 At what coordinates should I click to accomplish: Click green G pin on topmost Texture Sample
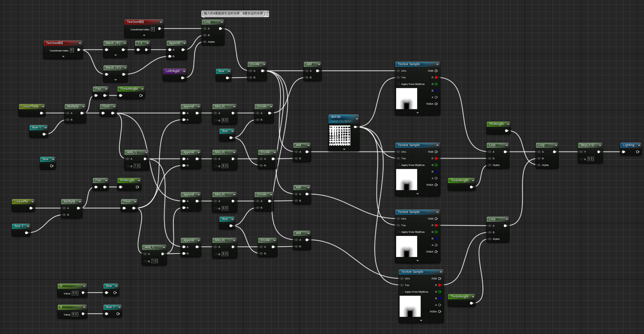coord(436,84)
